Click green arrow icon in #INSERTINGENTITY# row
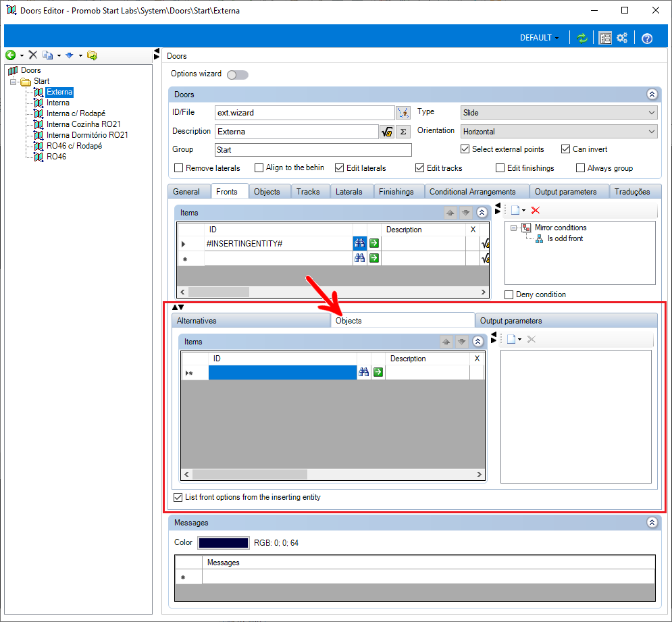Screen dimensions: 672x622 374,244
